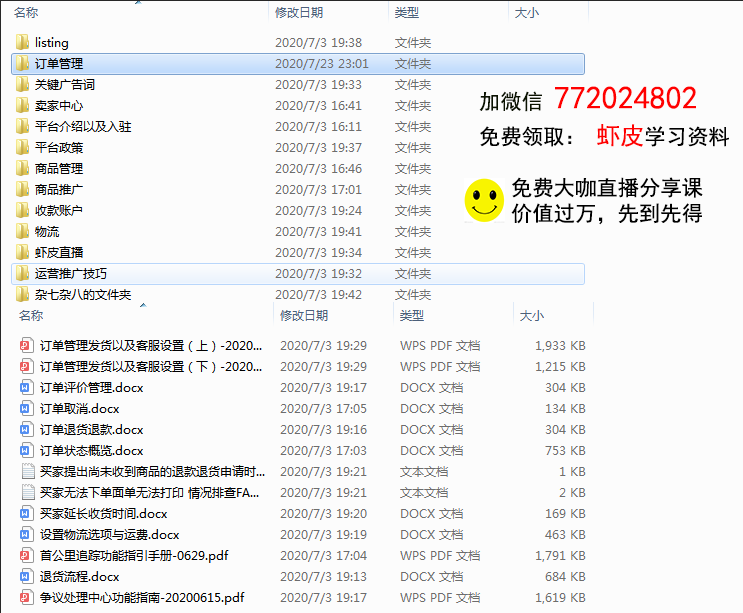Sort top list by 类型 column
This screenshot has width=743, height=613.
click(407, 12)
